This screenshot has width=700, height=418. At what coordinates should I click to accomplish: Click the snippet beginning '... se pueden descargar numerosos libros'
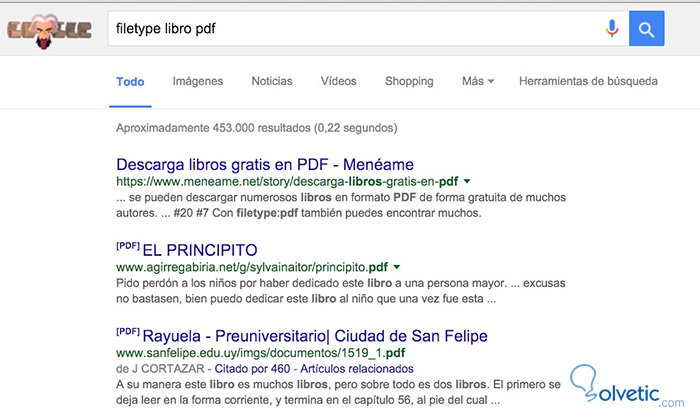341,205
